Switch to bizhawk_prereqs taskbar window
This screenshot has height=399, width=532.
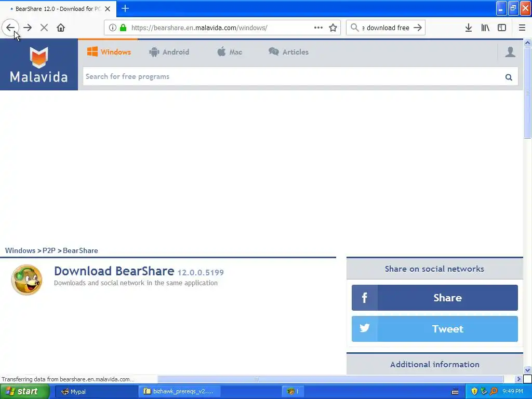[179, 392]
